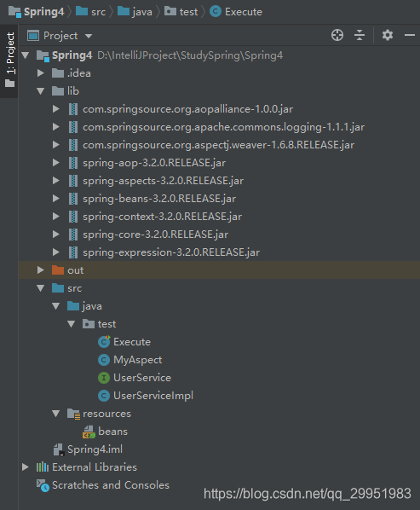
Task: Select com.springsource.org.aopalliance-1.0.0.jar
Action: click(187, 109)
